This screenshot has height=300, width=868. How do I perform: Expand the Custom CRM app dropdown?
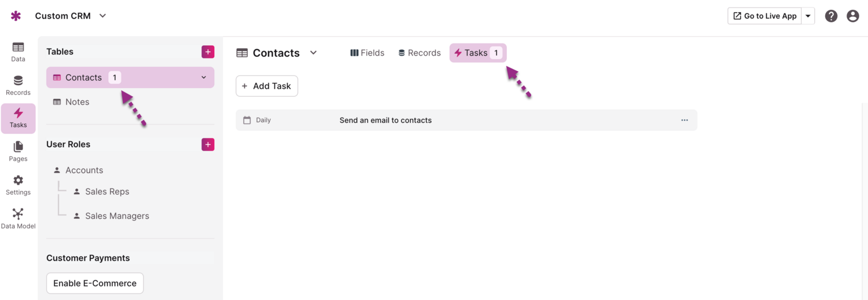pyautogui.click(x=102, y=16)
